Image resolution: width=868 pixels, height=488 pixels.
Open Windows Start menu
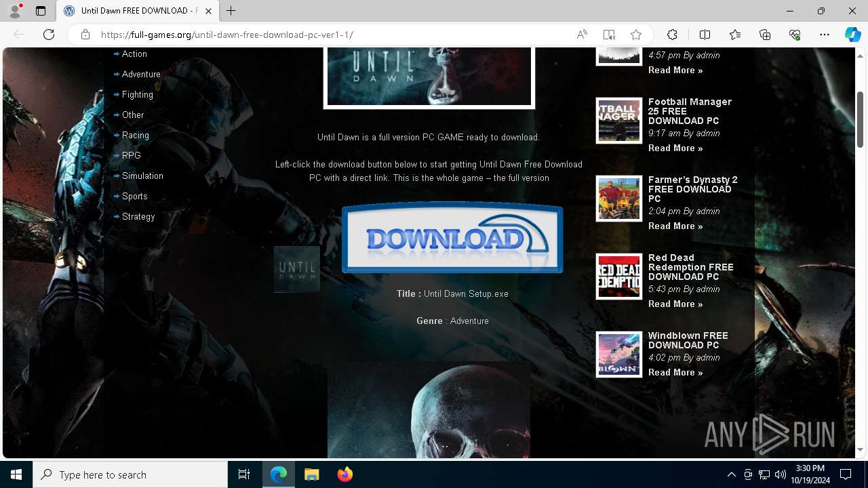click(x=16, y=474)
